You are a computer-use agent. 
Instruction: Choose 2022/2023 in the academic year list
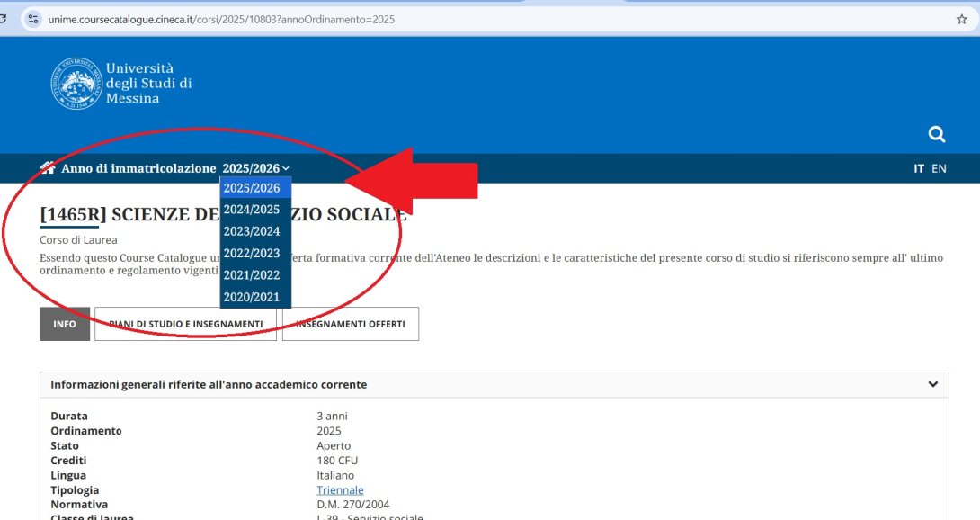[252, 253]
